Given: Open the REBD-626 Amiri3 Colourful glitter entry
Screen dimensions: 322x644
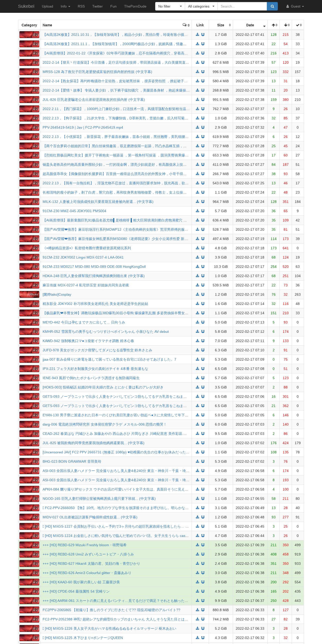Looking at the screenshot, I should tap(87, 573).
